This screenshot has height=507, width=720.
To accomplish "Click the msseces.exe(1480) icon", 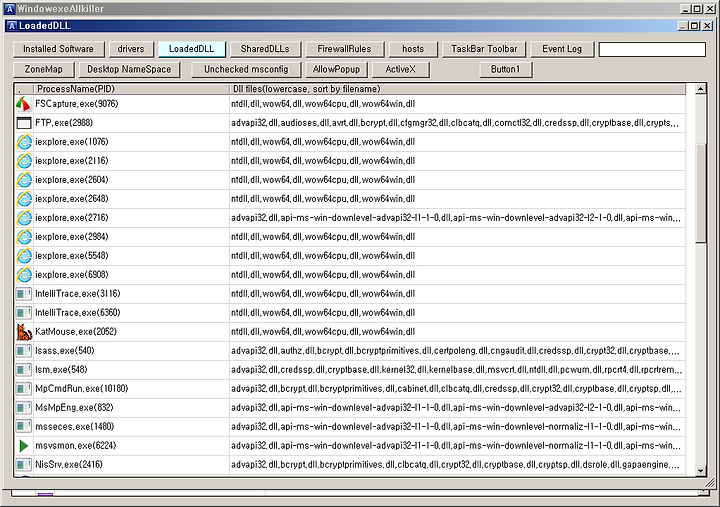I will pos(24,427).
